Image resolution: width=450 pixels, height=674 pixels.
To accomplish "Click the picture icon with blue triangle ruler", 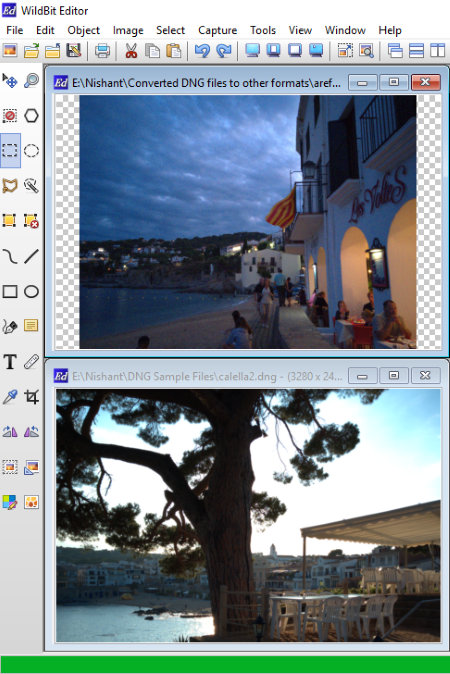I will (x=31, y=467).
